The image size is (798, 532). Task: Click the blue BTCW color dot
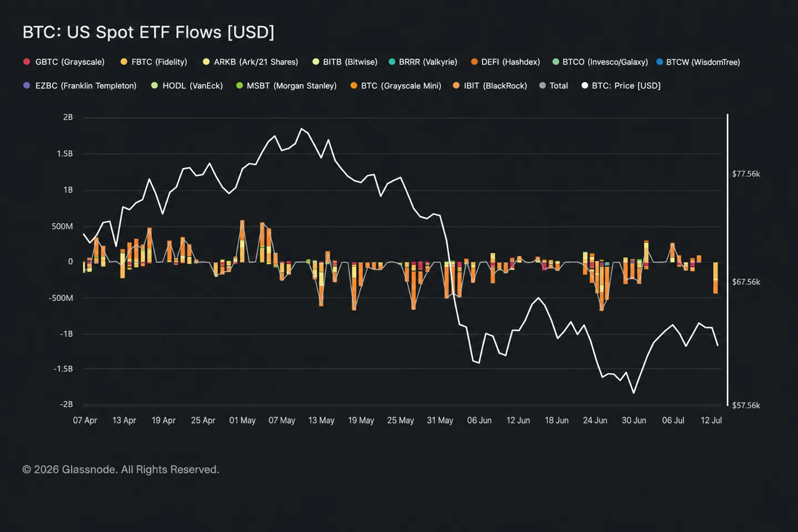coord(659,62)
